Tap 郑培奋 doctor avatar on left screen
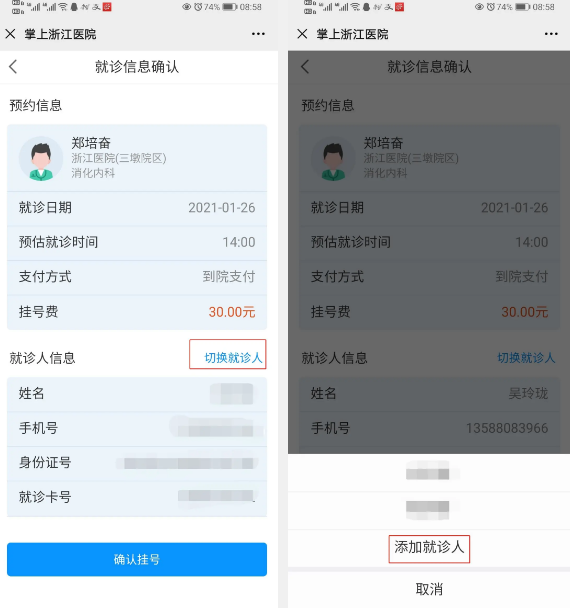 click(41, 158)
